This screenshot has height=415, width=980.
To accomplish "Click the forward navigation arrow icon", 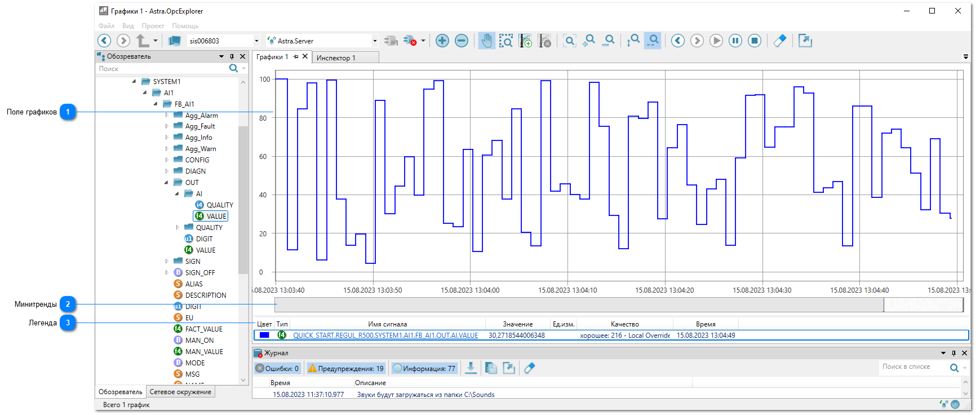I will [x=123, y=41].
